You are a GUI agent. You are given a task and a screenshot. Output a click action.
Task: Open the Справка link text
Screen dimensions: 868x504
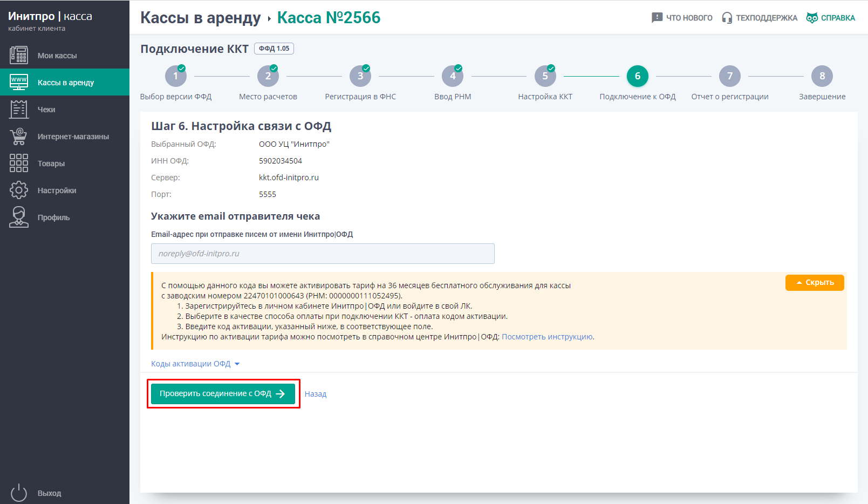pos(838,18)
